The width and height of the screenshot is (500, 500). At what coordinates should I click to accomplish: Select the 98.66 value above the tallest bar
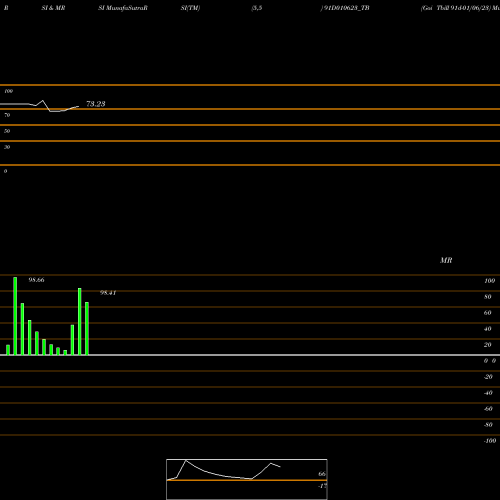(x=36, y=280)
